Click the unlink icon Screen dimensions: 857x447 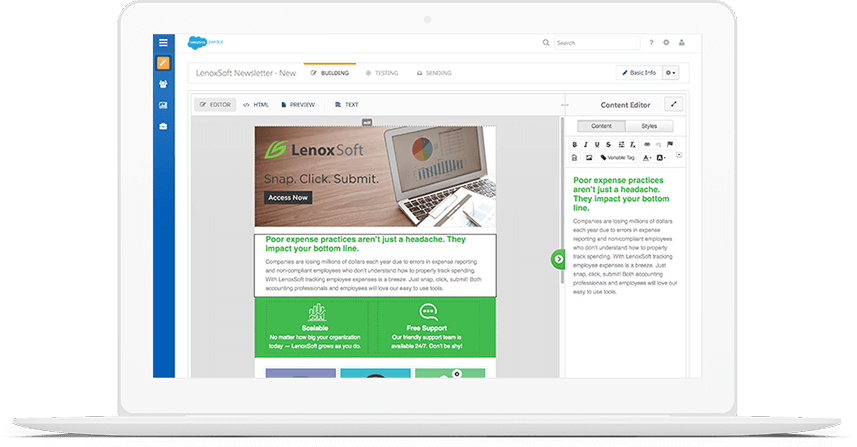coord(659,145)
